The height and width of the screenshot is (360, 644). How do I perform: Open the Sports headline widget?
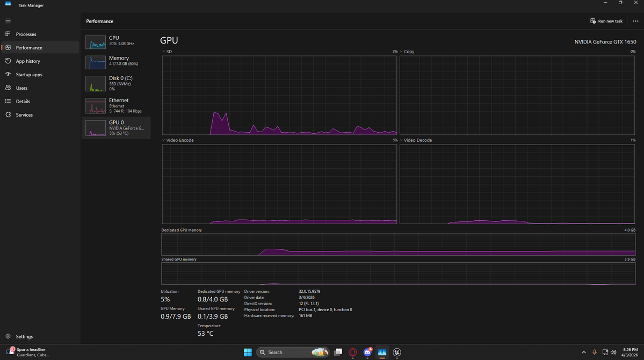tap(28, 352)
